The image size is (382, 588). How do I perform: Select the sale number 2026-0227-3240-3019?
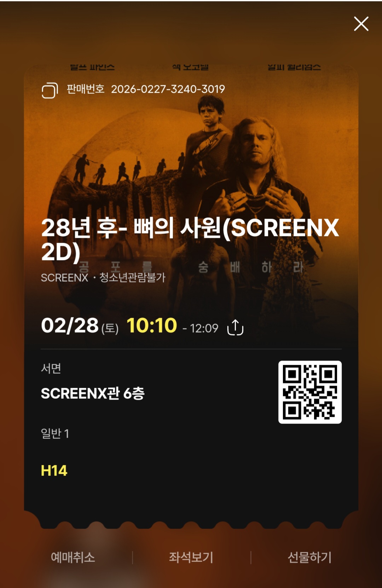[x=168, y=89]
